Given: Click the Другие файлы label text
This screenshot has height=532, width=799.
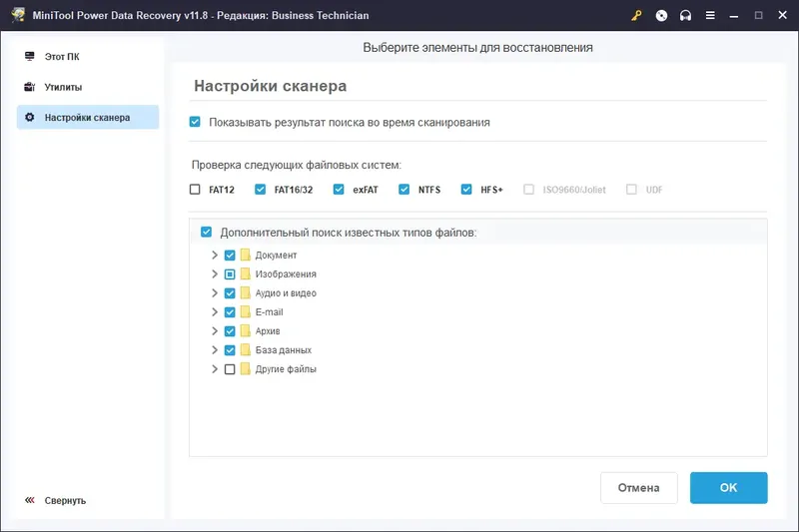Looking at the screenshot, I should point(286,369).
